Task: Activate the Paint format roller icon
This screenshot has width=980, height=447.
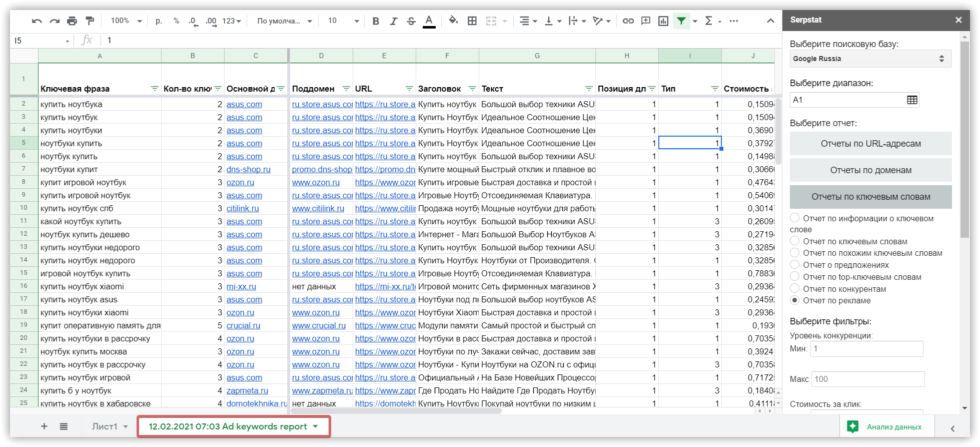Action: tap(90, 21)
